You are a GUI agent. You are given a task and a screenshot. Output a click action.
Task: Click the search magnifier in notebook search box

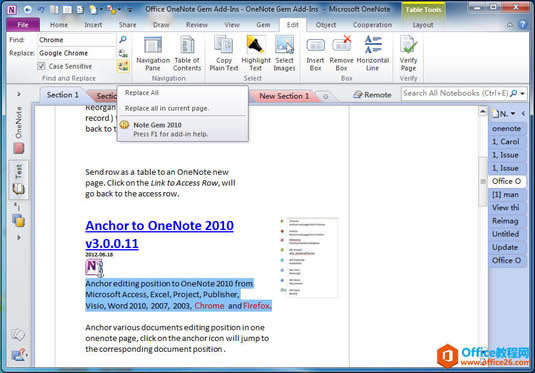pos(513,93)
